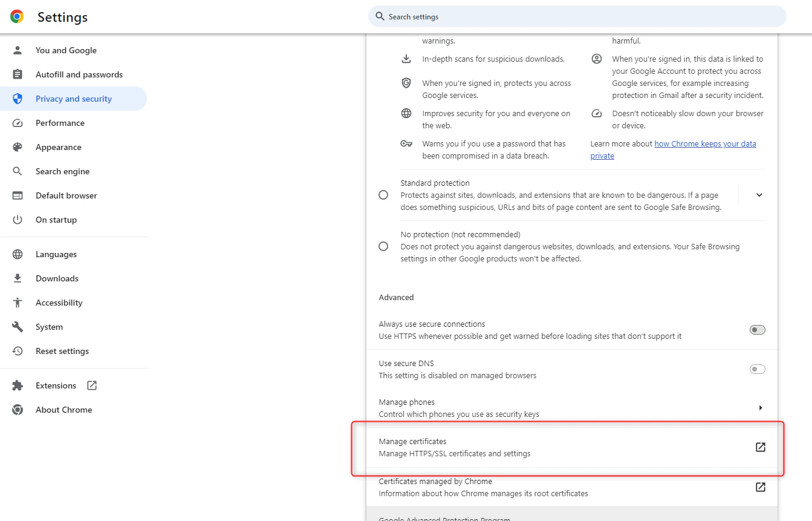Screen dimensions: 812x521
Task: Open Manage certificates external link icon
Action: [760, 447]
